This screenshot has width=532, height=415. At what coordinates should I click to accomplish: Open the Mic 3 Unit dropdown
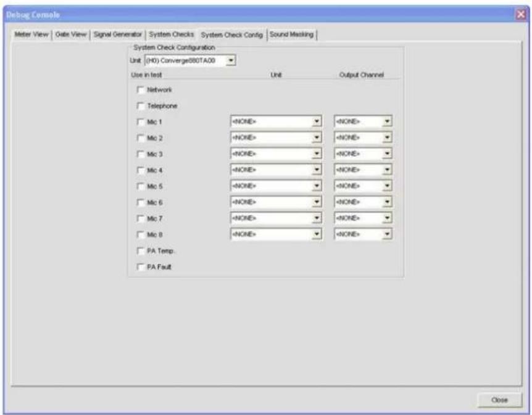(276, 154)
